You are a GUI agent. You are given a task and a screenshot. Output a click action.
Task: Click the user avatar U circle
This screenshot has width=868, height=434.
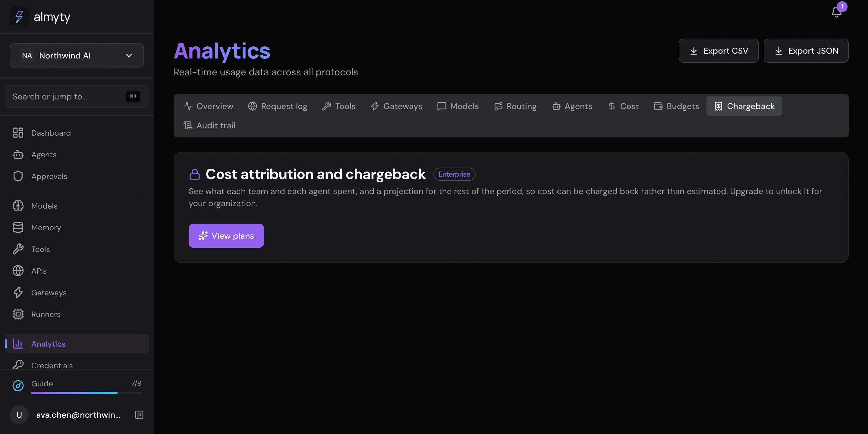tap(19, 415)
